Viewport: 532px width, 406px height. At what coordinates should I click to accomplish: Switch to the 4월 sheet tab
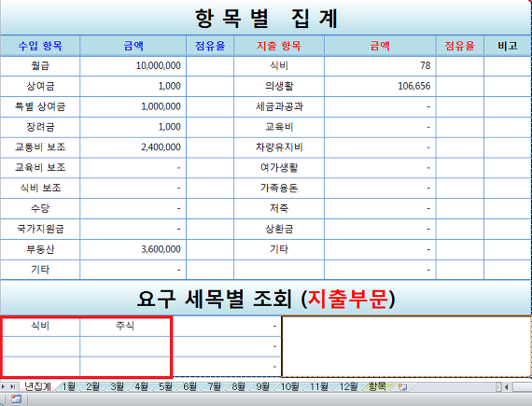point(142,386)
